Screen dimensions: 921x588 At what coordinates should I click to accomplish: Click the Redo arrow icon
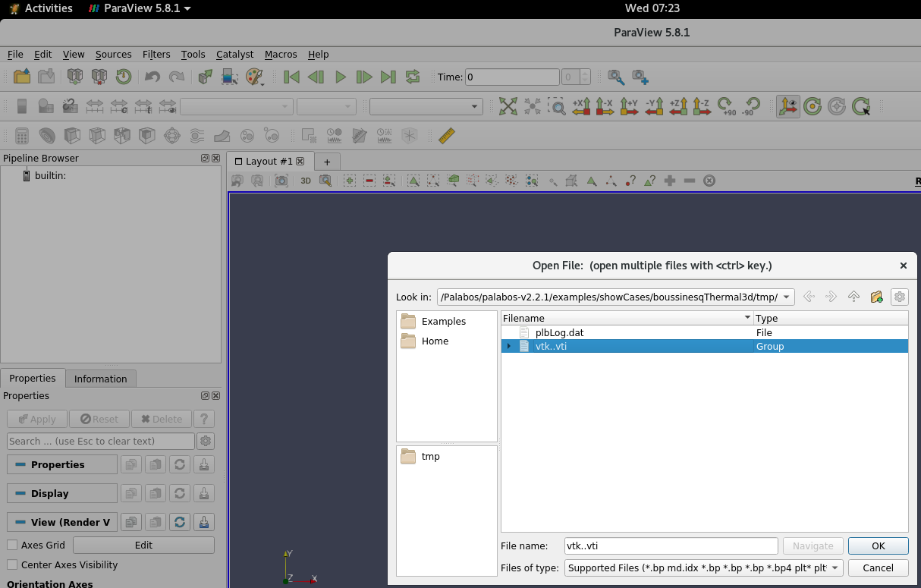(x=177, y=77)
